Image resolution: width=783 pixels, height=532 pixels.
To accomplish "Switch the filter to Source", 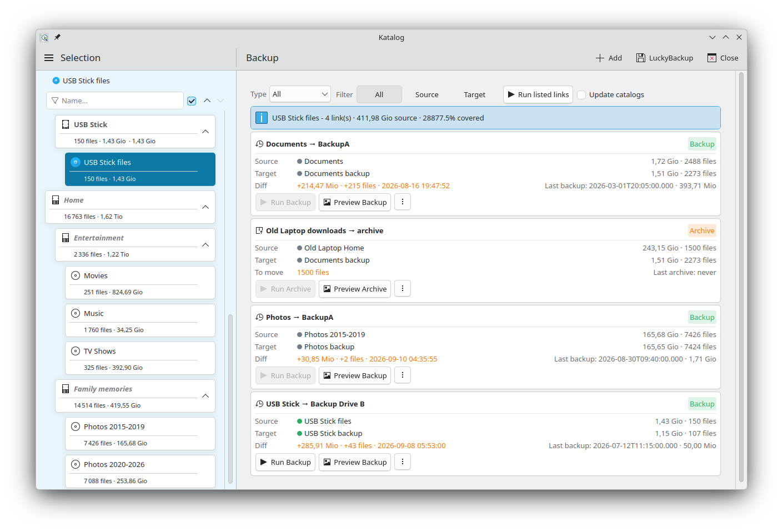I will click(426, 94).
